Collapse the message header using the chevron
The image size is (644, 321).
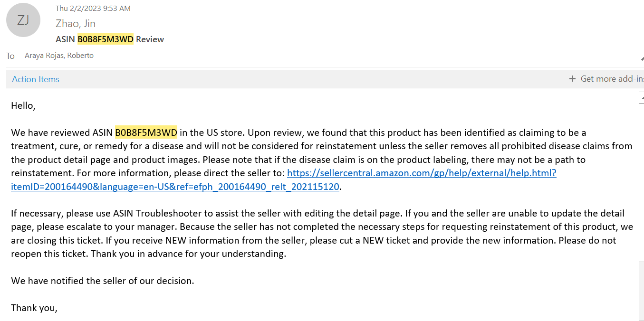(x=642, y=58)
